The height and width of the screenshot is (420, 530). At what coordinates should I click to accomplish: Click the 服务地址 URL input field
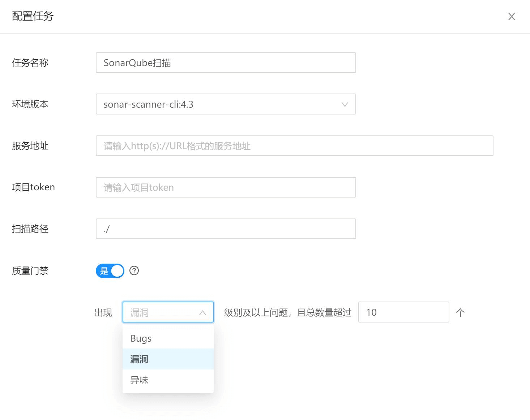point(294,146)
